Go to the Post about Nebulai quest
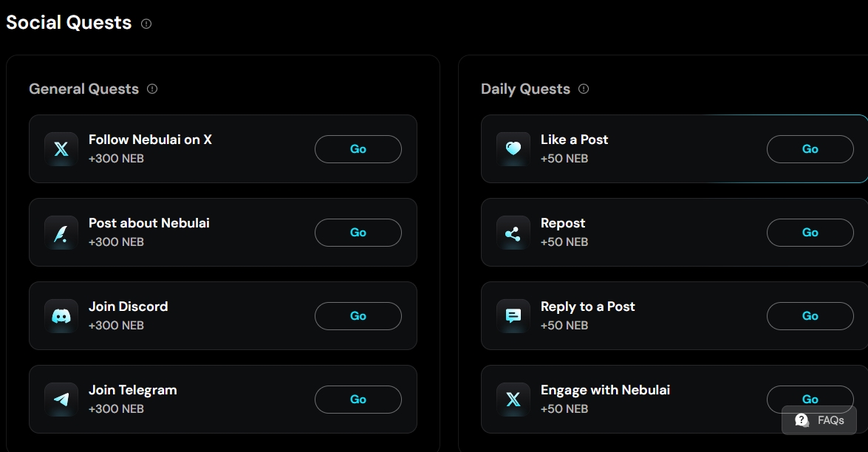 click(x=358, y=233)
